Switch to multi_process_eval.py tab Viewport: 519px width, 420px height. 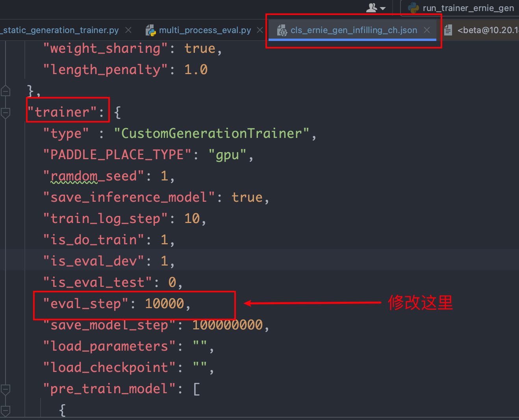click(x=205, y=30)
